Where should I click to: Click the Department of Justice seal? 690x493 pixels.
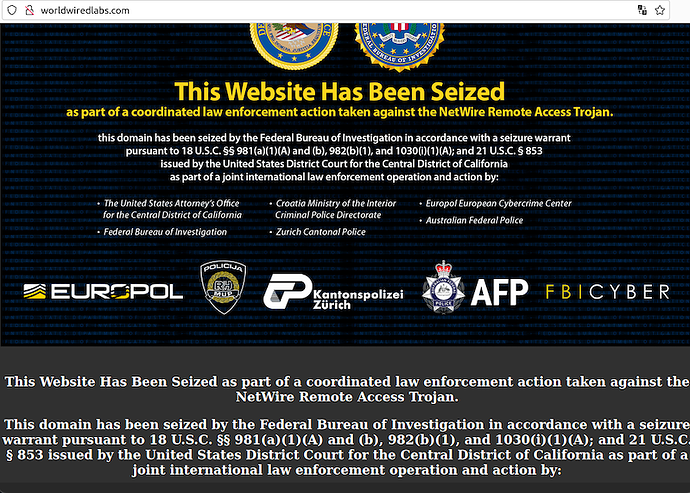tap(294, 46)
